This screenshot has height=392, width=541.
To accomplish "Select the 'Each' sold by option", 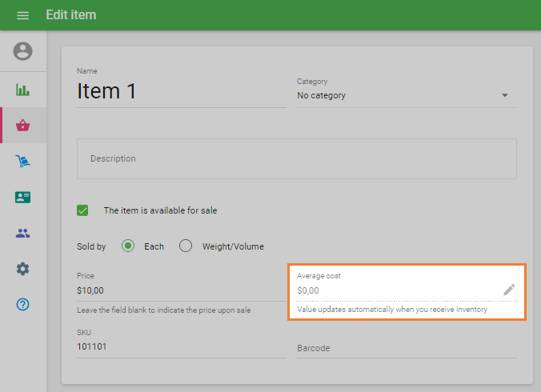I will tap(128, 246).
